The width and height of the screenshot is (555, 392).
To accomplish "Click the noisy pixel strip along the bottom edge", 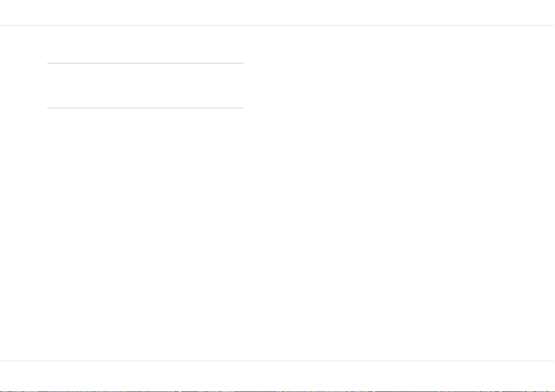I will click(x=278, y=391).
